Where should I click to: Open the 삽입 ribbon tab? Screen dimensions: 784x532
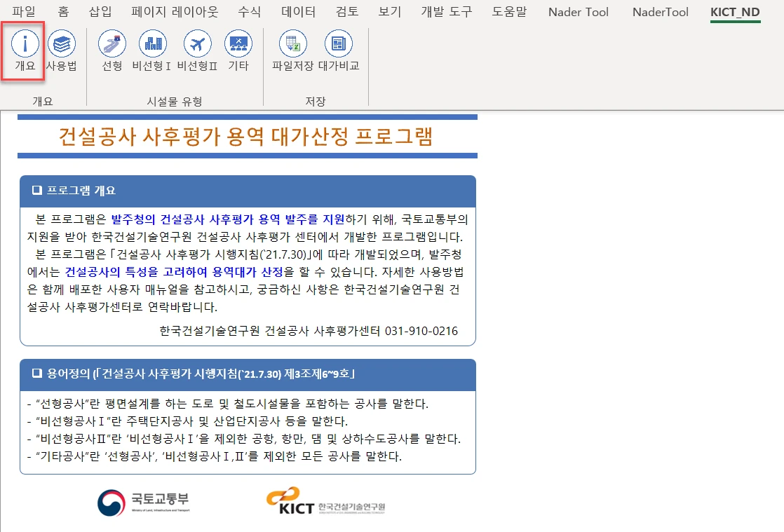point(101,12)
